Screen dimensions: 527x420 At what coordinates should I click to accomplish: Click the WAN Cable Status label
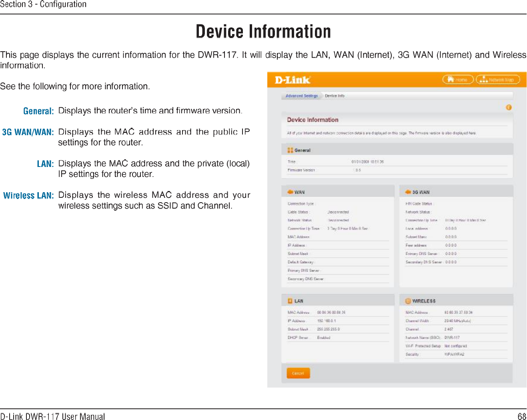click(298, 212)
